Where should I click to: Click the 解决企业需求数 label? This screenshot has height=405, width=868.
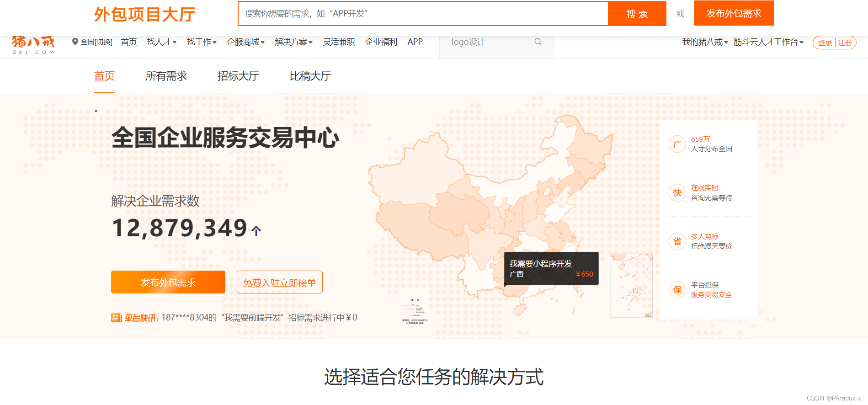155,201
